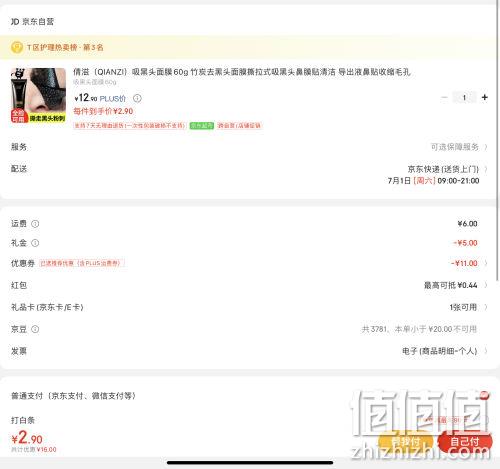
Task: Select 普通支付 payment method
Action: tap(74, 396)
